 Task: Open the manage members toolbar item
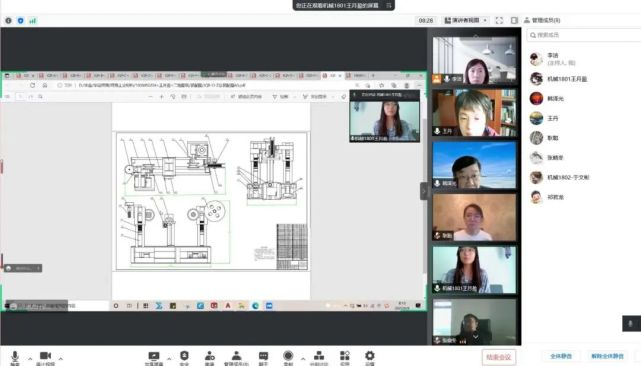click(236, 357)
